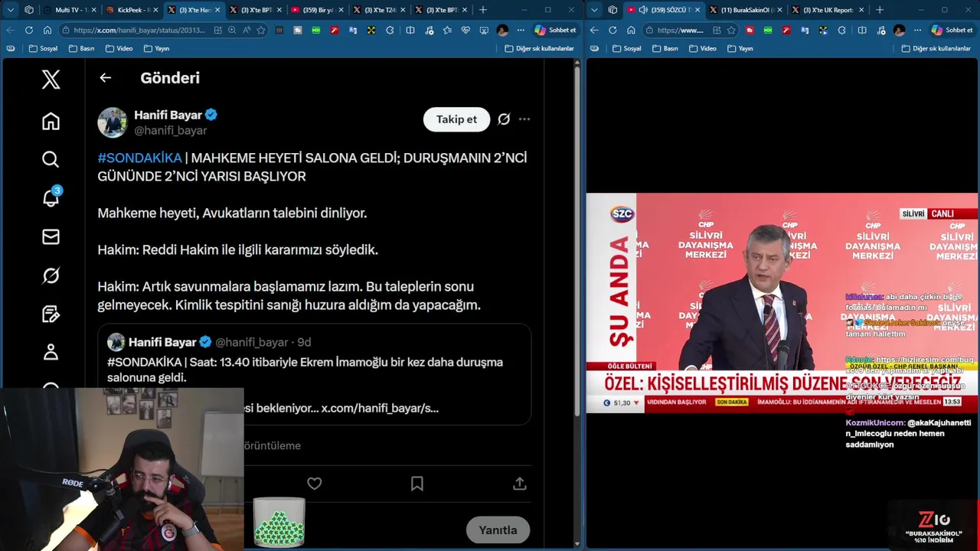Favorite this page star in right browser
Image resolution: width=980 pixels, height=551 pixels.
click(x=731, y=30)
